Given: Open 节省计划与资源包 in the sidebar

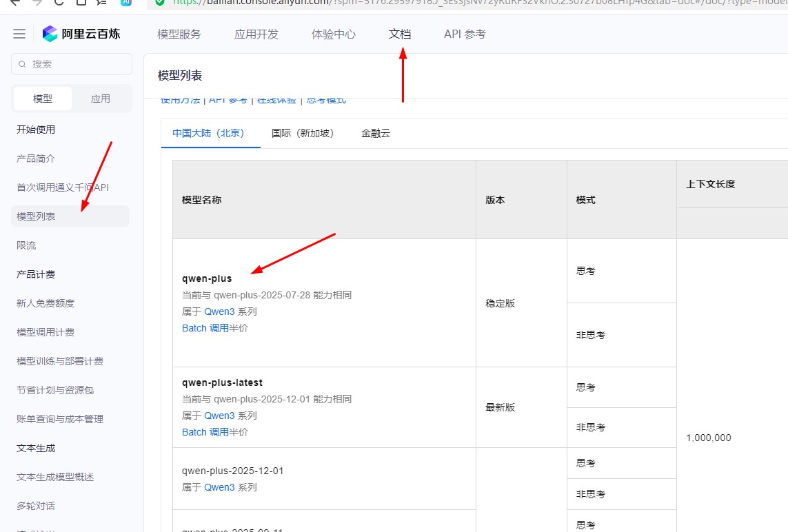Looking at the screenshot, I should click(54, 390).
